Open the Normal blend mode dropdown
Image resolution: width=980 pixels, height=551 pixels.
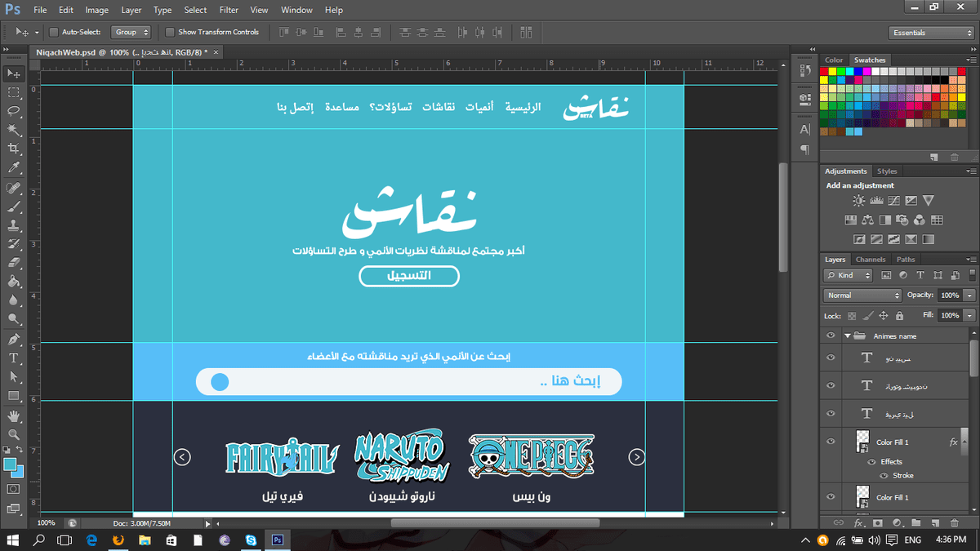tap(862, 295)
